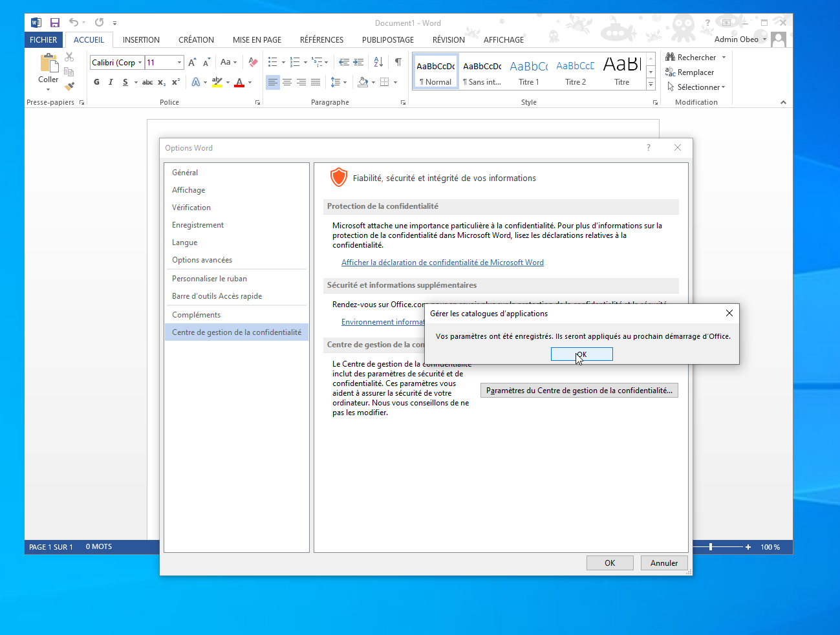Toggle center alignment

287,82
